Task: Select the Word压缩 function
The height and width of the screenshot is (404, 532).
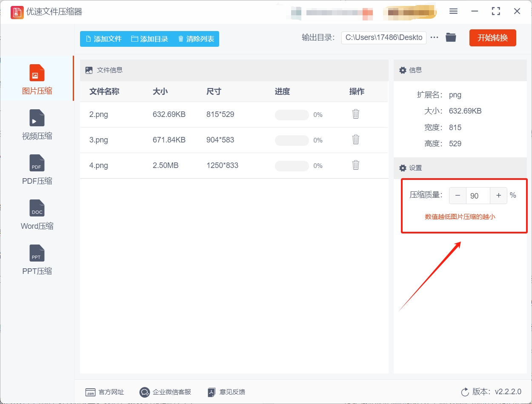Action: (37, 215)
